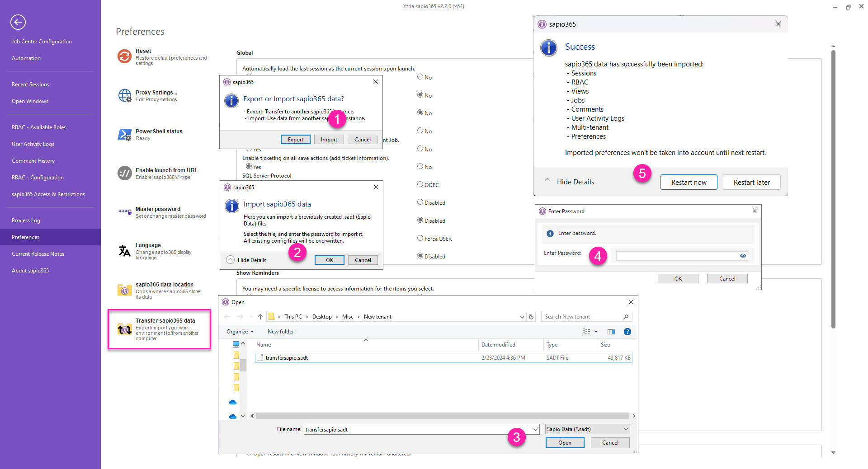868x469 pixels.
Task: Select the transfersapio.sadt file row
Action: point(443,357)
